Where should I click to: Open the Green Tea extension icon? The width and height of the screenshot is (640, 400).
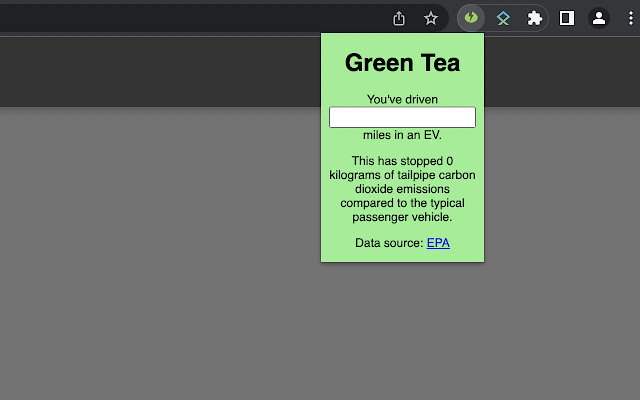[471, 18]
